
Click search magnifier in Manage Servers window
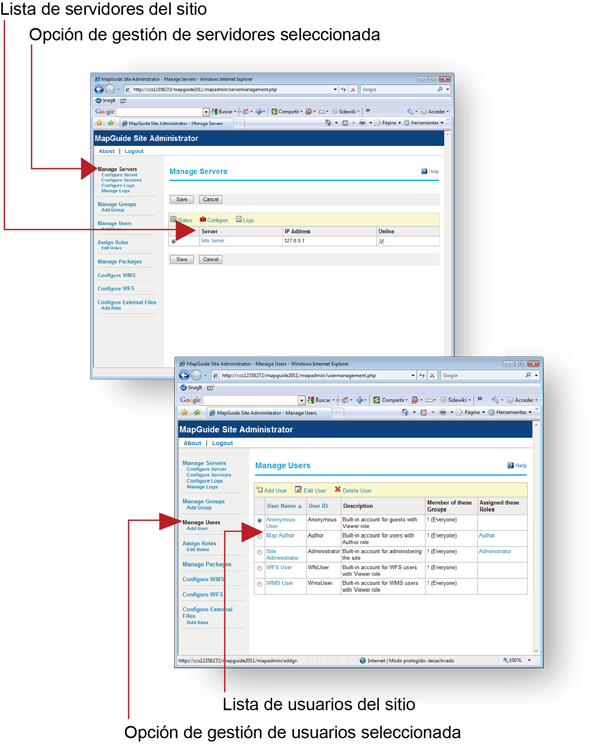click(x=440, y=89)
